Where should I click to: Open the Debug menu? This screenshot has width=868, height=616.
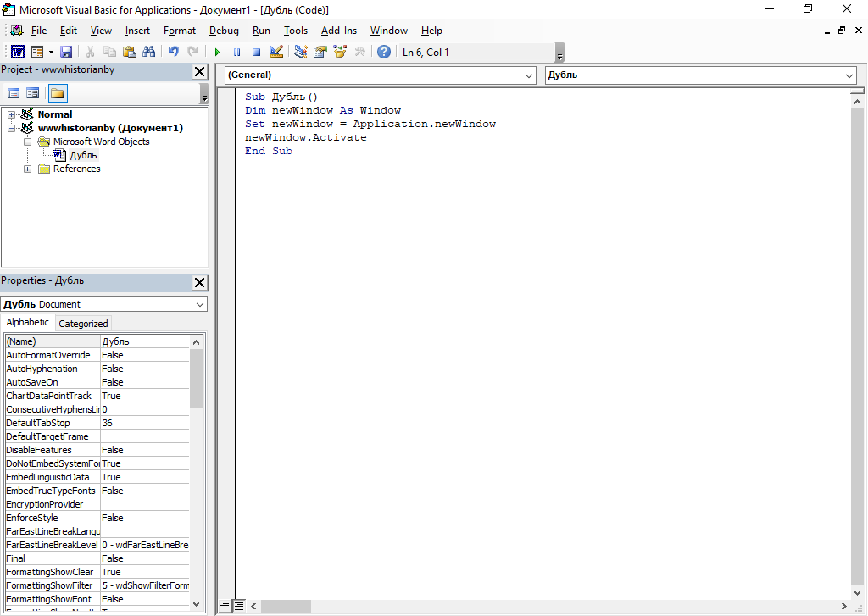pyautogui.click(x=224, y=31)
